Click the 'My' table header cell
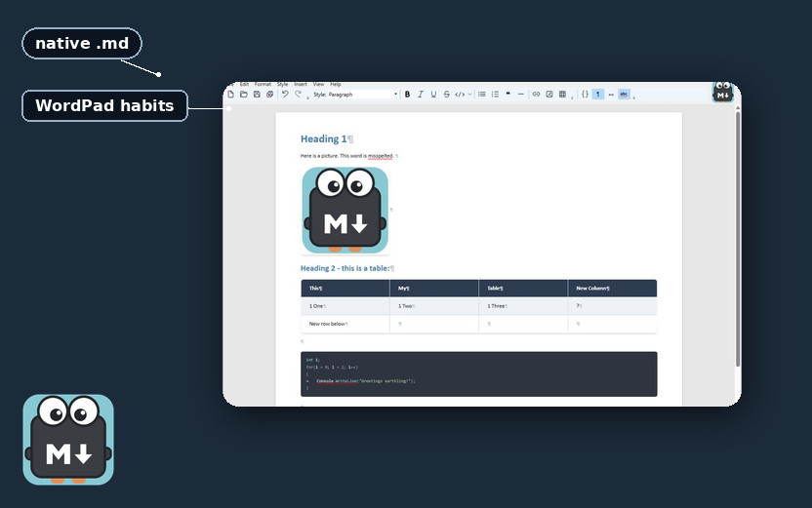This screenshot has height=508, width=812. [x=434, y=289]
